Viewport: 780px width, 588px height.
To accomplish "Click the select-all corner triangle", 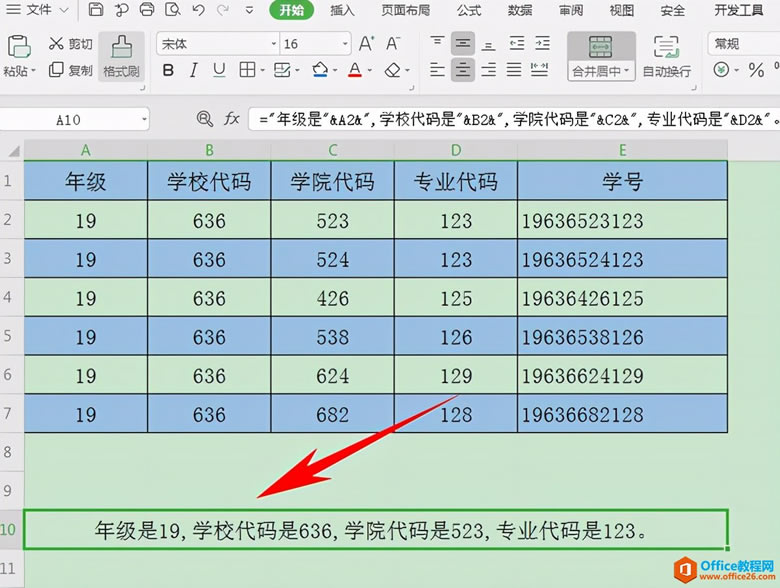I will [12, 150].
